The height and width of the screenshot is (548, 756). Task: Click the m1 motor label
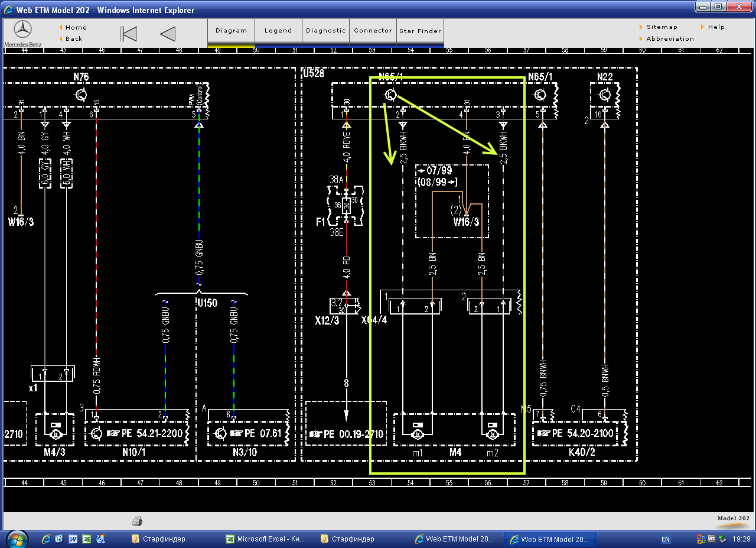418,452
